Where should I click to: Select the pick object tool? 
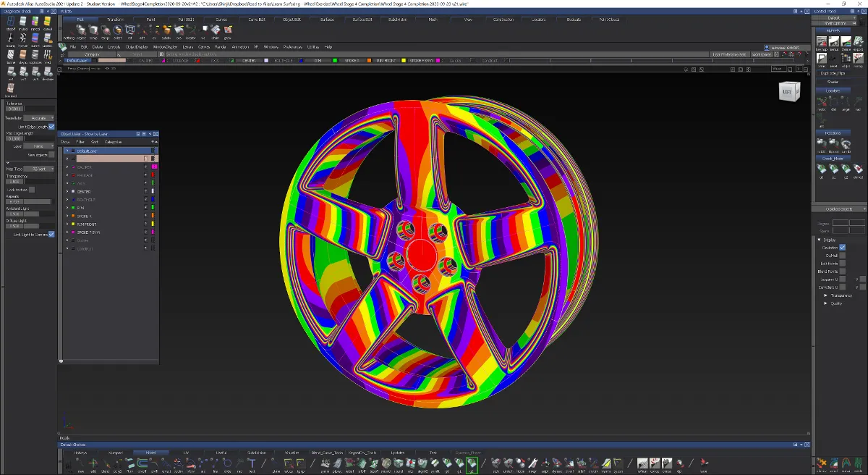pos(81,30)
